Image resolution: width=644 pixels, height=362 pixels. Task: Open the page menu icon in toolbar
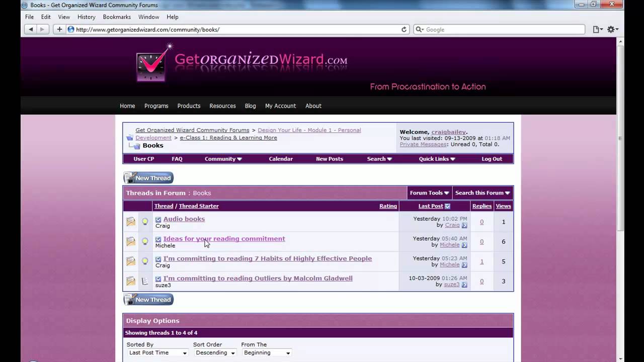[597, 30]
